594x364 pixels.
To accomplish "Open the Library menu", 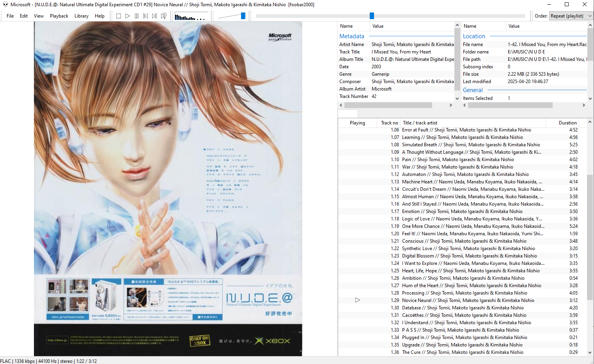I will click(x=82, y=16).
